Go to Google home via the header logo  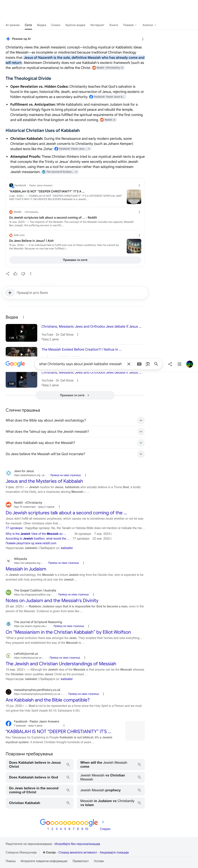click(15, 364)
